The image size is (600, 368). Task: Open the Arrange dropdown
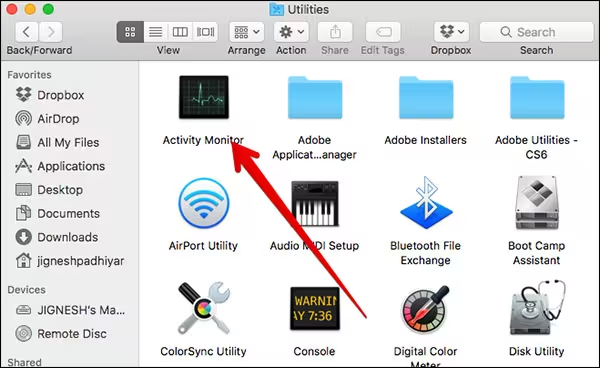(246, 32)
